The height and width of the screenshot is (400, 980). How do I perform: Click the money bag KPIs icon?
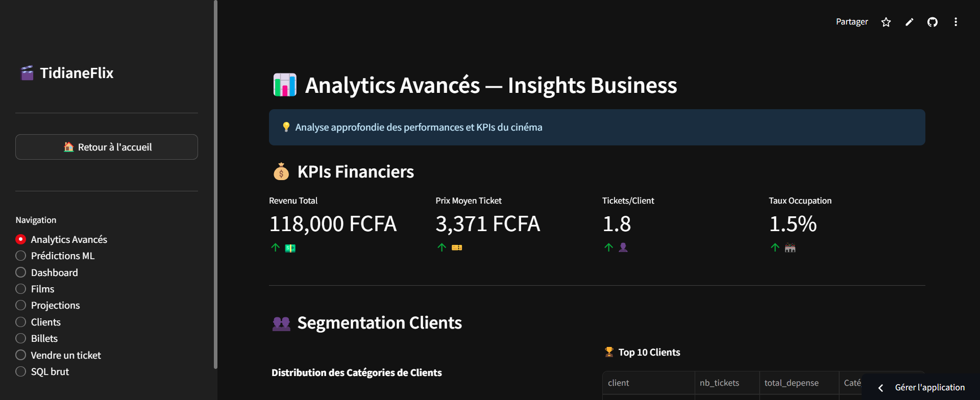tap(281, 172)
